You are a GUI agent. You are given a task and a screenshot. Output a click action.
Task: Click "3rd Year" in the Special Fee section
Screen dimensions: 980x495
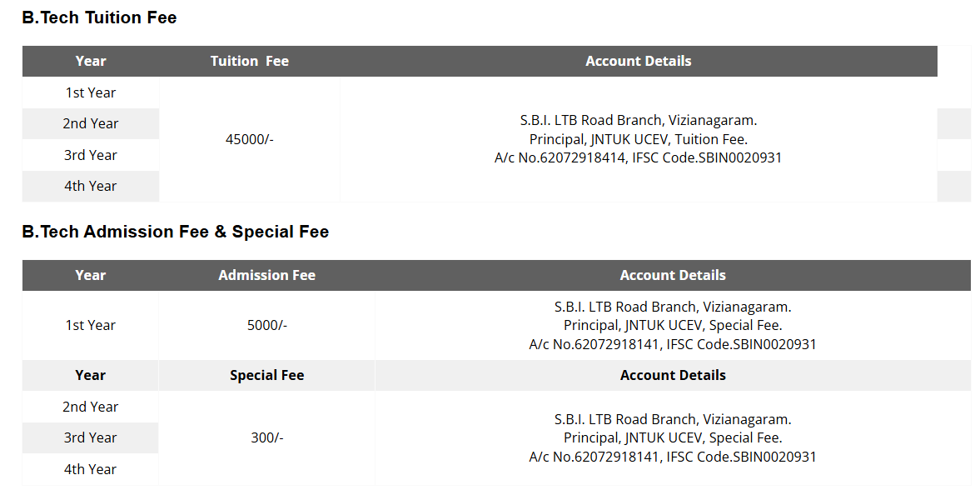click(91, 437)
